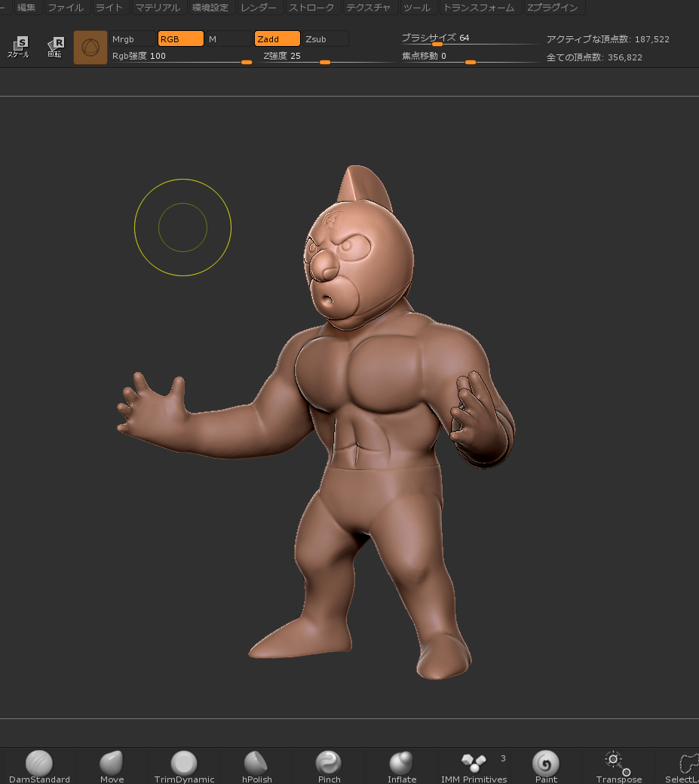The image size is (699, 784).
Task: Adjust the 焦点移動 0 slider
Action: coord(470,57)
